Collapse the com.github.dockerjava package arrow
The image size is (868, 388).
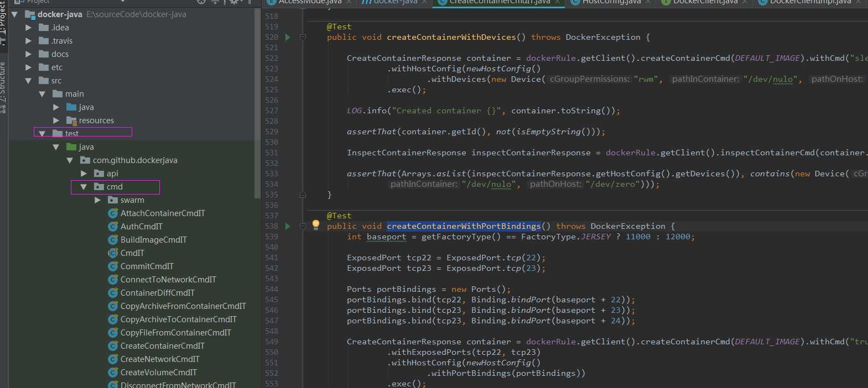pos(70,160)
